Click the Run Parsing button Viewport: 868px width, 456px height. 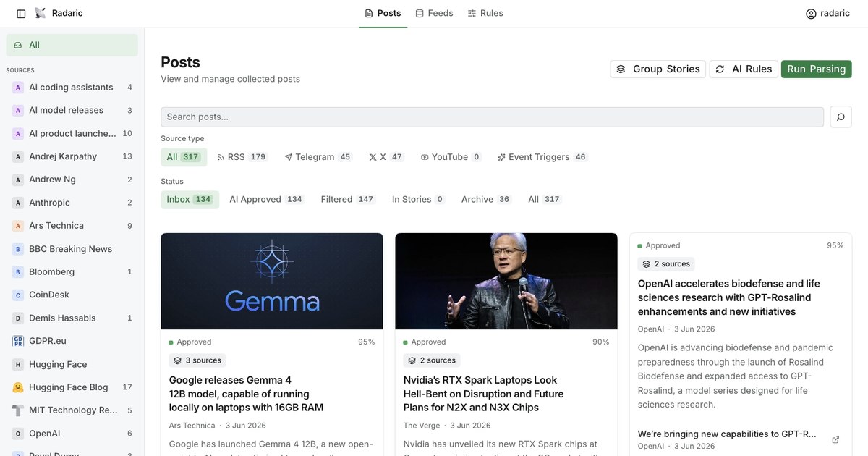point(816,69)
